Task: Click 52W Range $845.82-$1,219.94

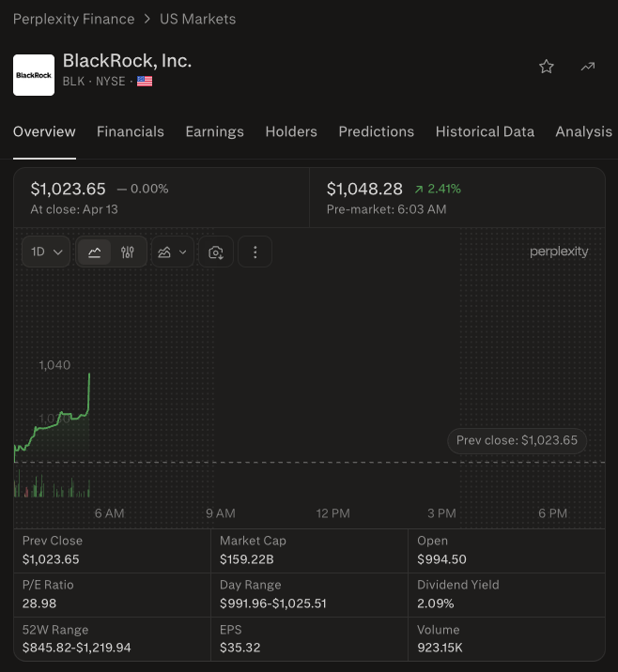Action: (76, 648)
